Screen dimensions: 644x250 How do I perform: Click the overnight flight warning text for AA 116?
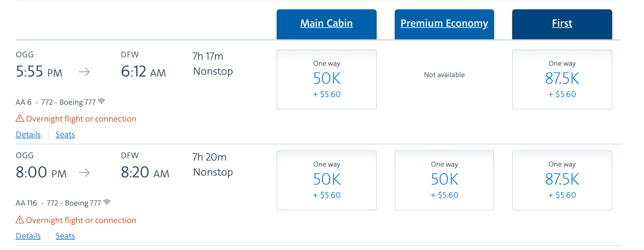[x=81, y=220]
